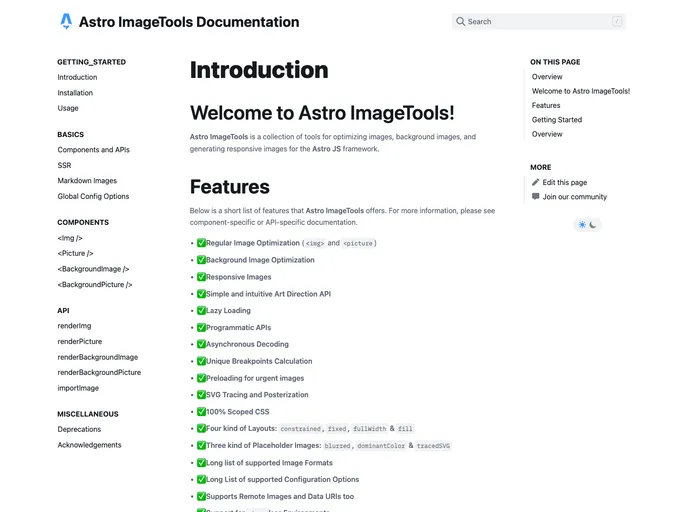Viewport: 688px width, 512px height.
Task: Jump to Welcome to Astro ImageTools! section link
Action: point(580,91)
